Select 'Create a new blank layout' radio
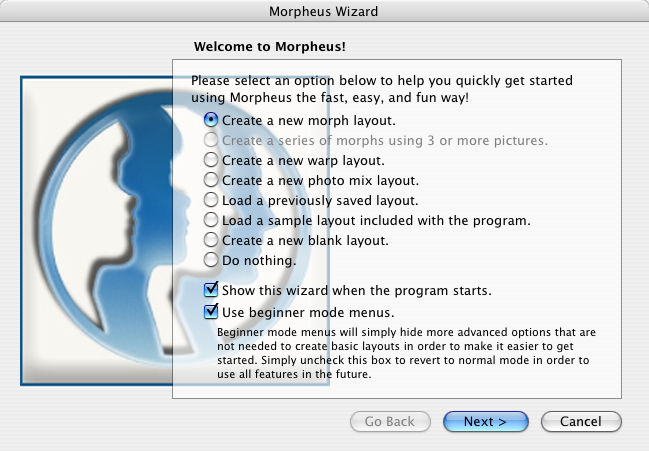This screenshot has width=649, height=451. 211,240
